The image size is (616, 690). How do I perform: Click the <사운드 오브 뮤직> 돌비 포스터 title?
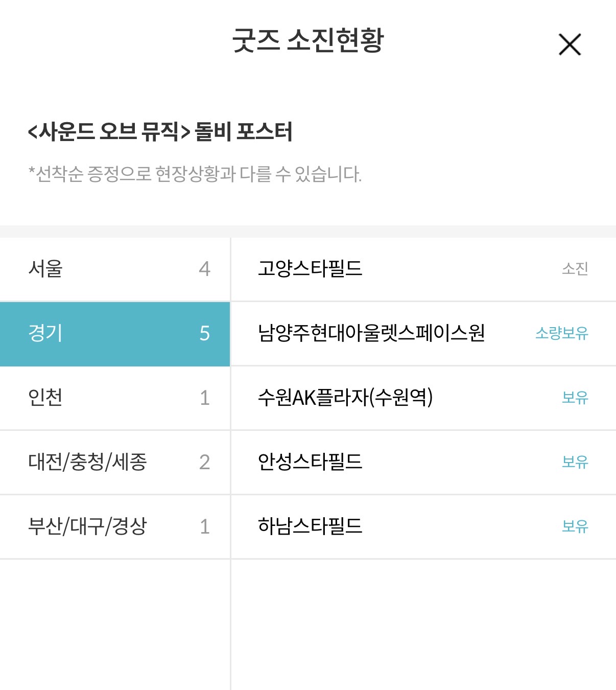coord(160,132)
